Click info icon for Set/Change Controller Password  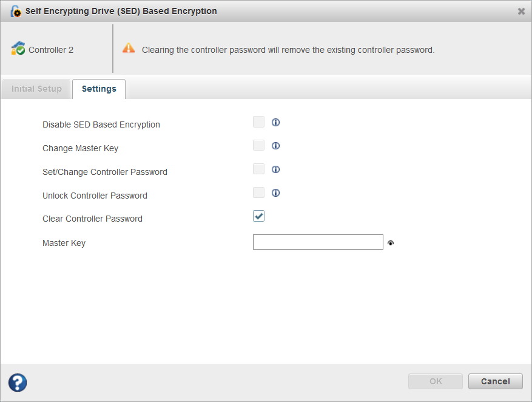pos(275,169)
